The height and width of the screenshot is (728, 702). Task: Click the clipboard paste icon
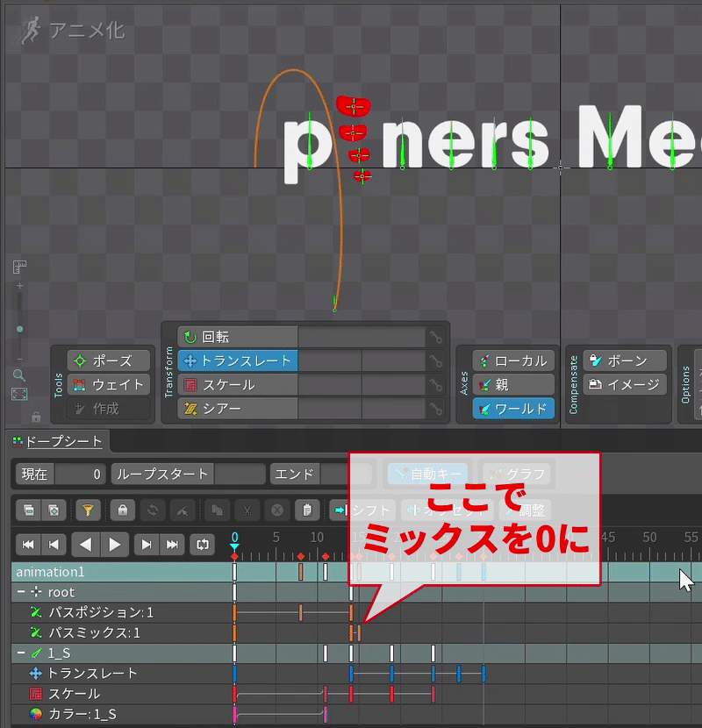click(x=307, y=510)
